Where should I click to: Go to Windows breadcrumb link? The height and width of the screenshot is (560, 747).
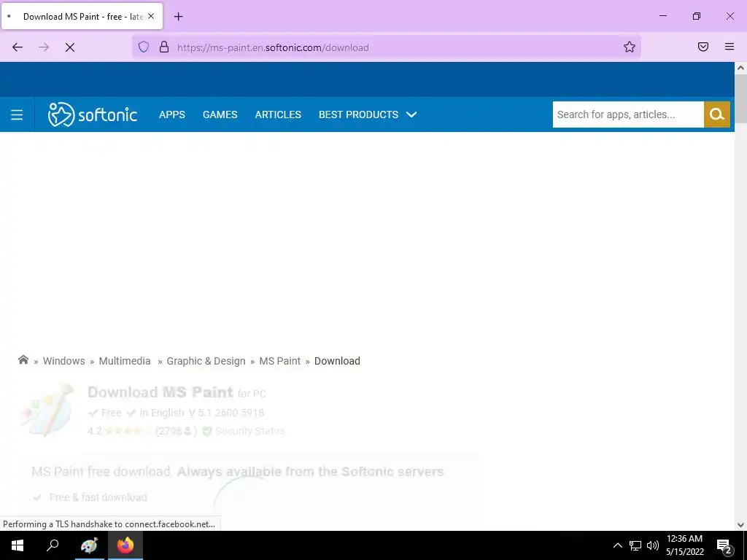tap(64, 362)
